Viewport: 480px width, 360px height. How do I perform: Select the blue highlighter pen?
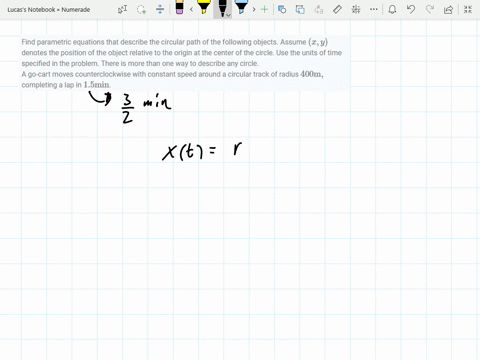[x=241, y=7]
